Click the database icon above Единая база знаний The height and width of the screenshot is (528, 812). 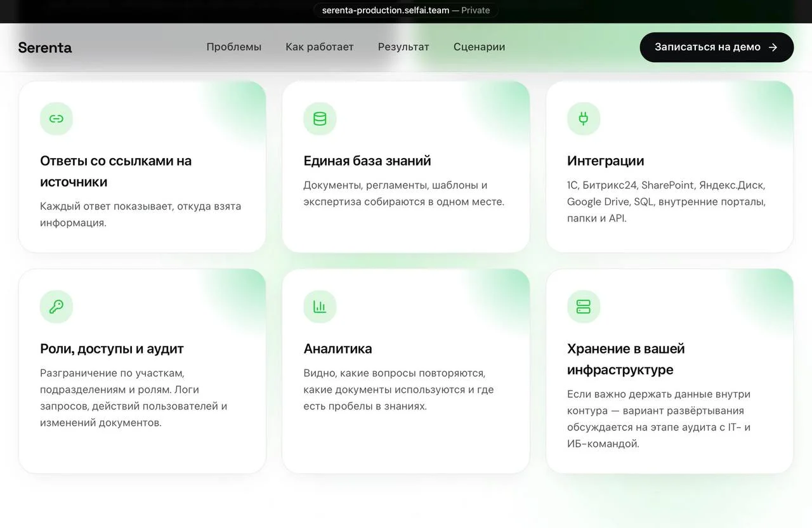coord(320,119)
